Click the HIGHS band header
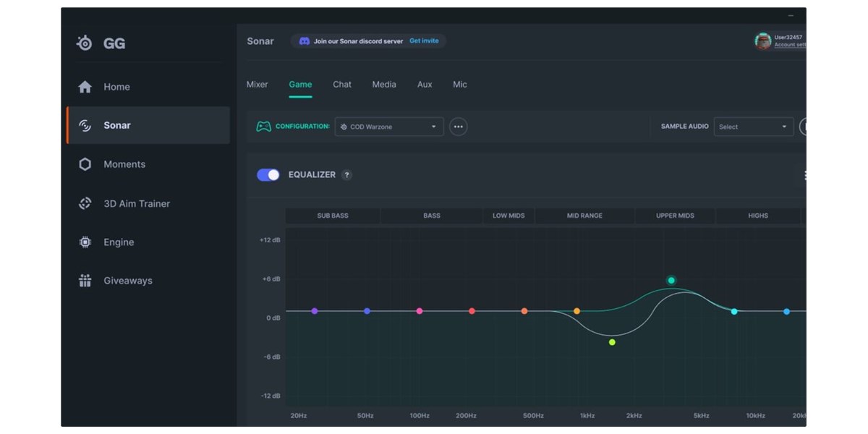The width and height of the screenshot is (868, 434). (x=758, y=216)
